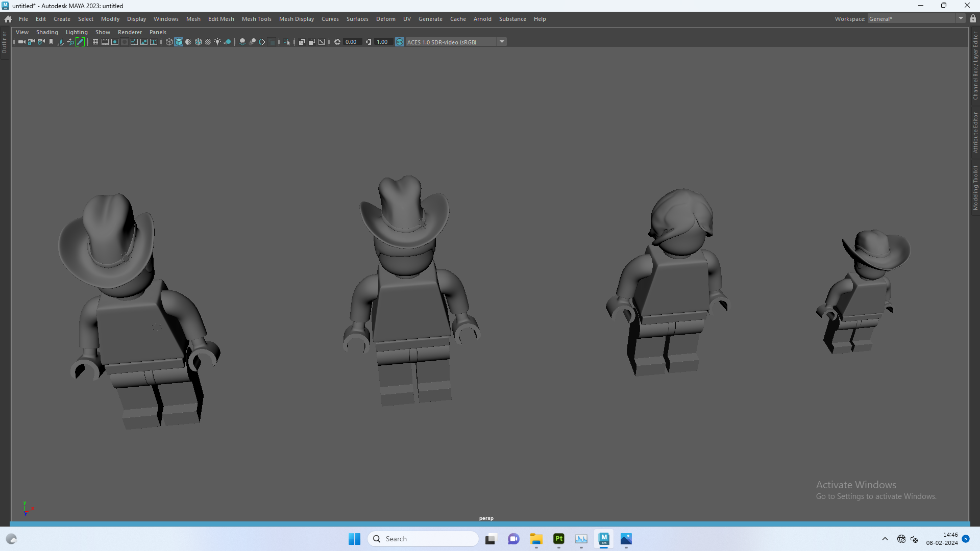Screen dimensions: 980x551
Task: Open the Deform menu
Action: pos(386,19)
